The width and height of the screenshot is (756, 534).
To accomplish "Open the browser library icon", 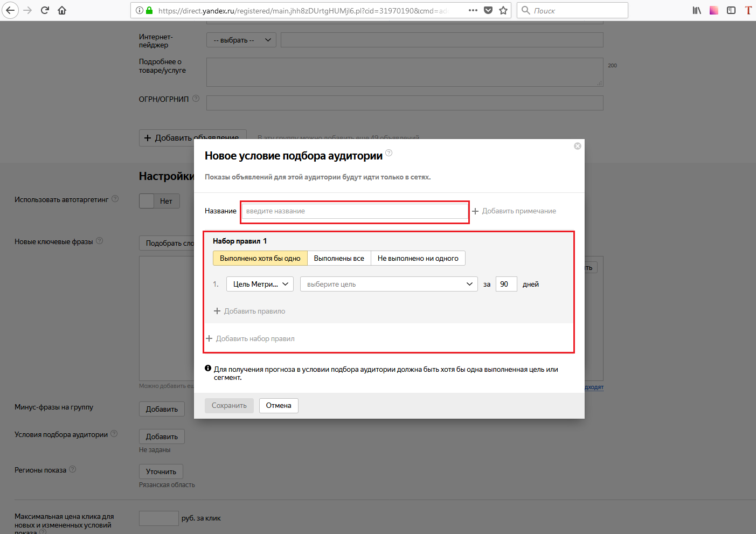I will pos(697,10).
